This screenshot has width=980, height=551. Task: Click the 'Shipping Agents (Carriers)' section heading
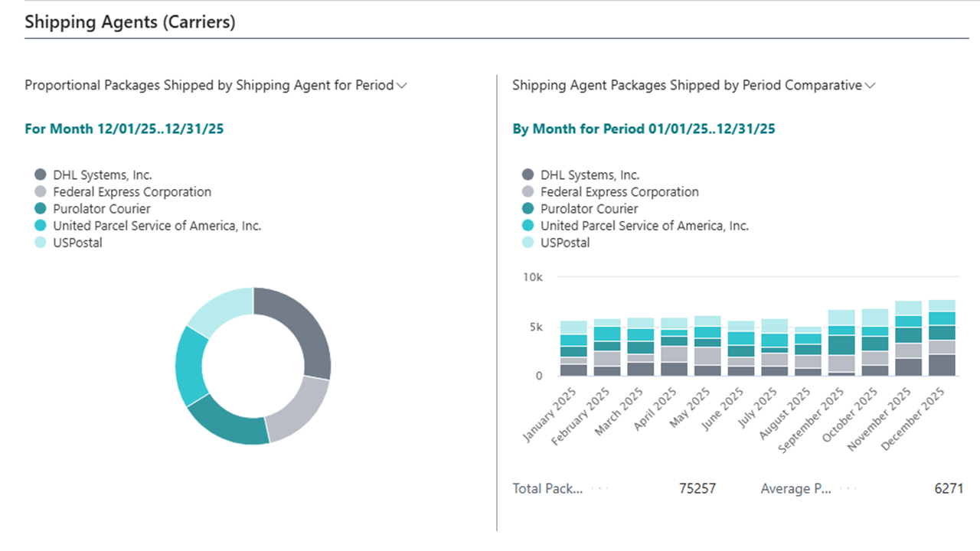point(130,22)
